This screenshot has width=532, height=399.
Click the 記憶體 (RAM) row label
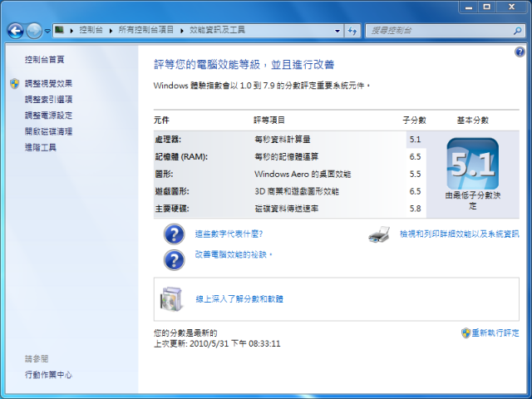click(181, 157)
